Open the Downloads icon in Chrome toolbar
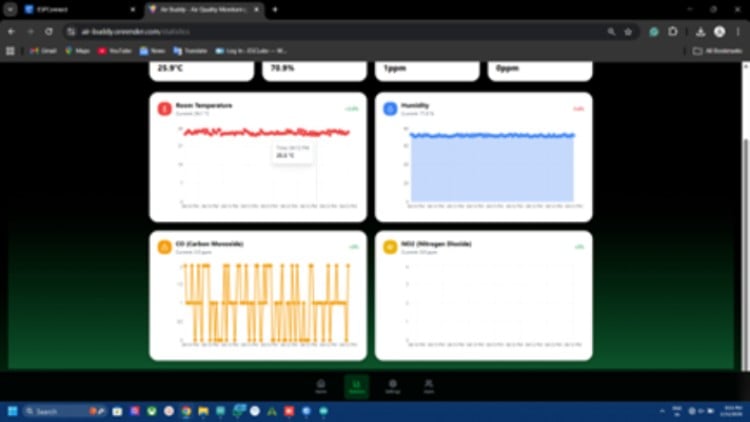 click(701, 32)
